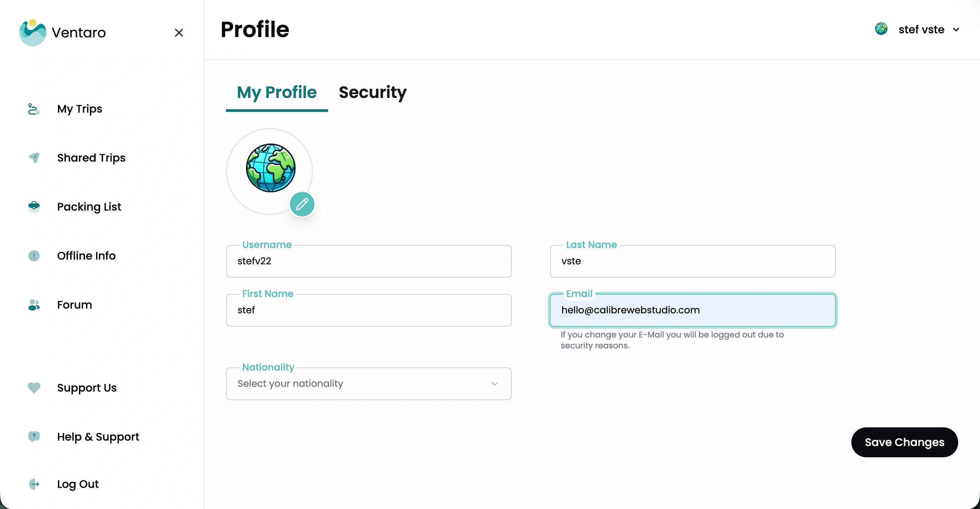The image size is (980, 509).
Task: Click the Log Out arrow icon
Action: point(34,484)
